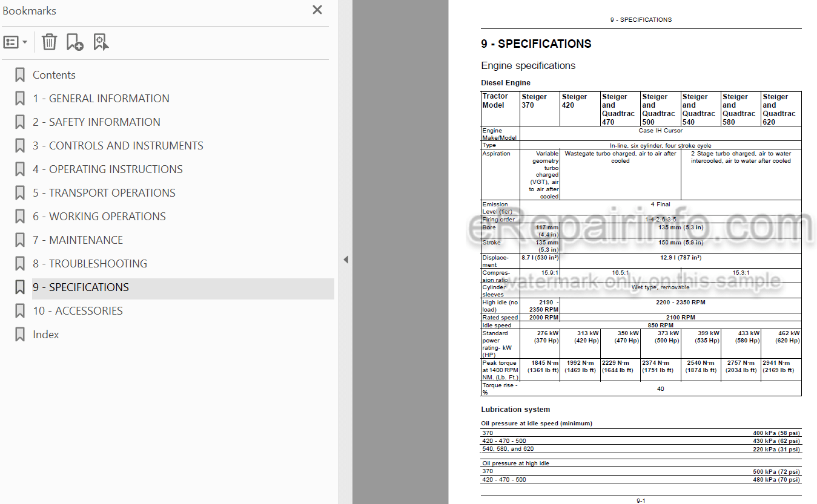
Task: Delete the selected bookmark with trash icon
Action: 49,42
